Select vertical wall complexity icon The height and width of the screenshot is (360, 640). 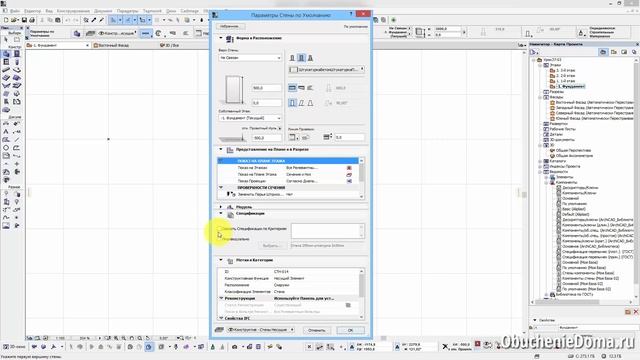click(292, 103)
